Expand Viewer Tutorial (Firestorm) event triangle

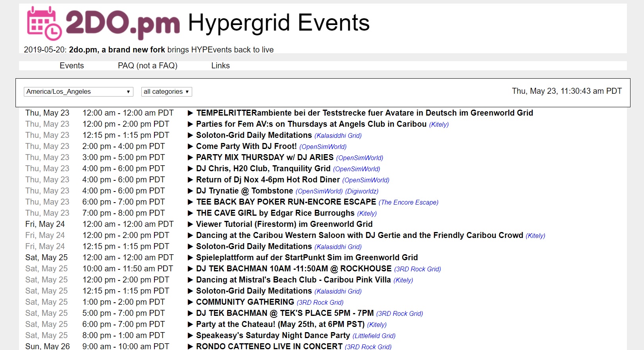click(190, 224)
